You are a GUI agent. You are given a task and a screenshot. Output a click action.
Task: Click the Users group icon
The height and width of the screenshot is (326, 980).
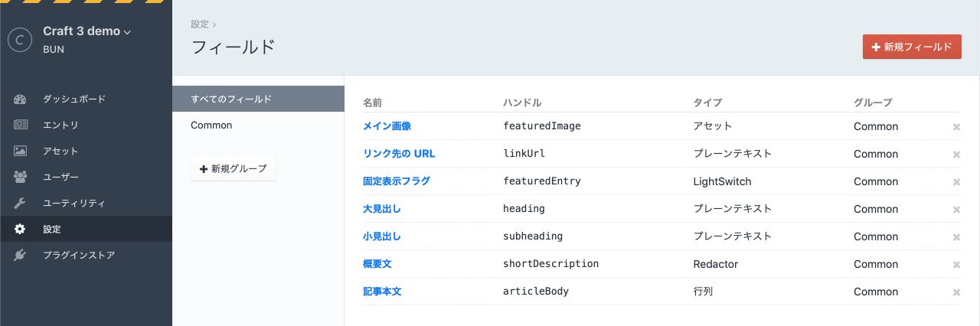[21, 177]
